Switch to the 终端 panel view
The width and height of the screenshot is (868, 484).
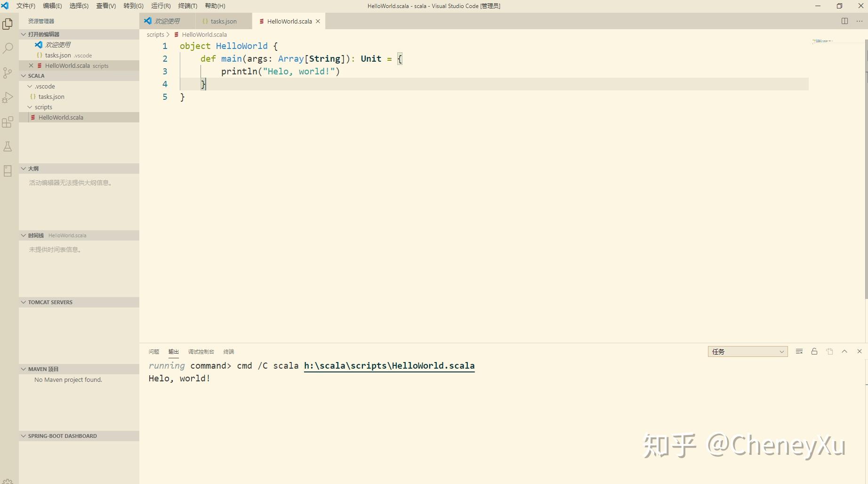[229, 351]
